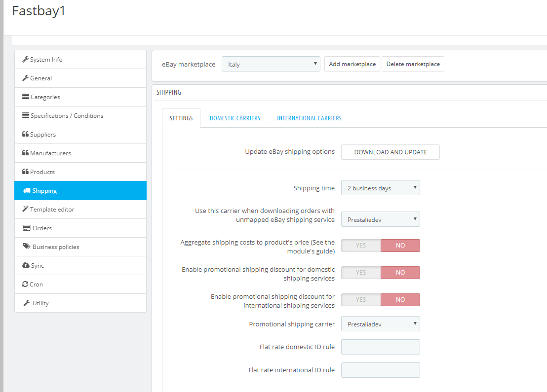The image size is (547, 392).
Task: Click the magic wand icon beside Template editor
Action: click(25, 209)
